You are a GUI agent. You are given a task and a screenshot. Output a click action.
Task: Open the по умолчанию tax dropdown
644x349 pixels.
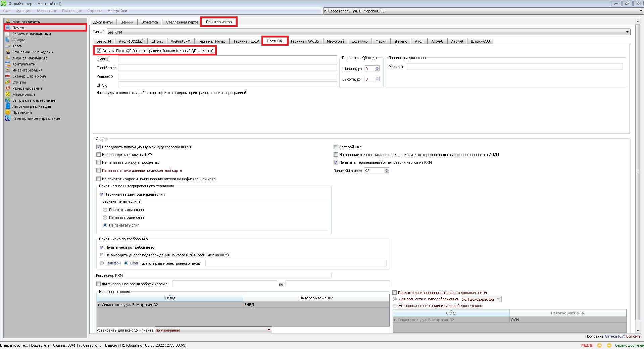269,330
